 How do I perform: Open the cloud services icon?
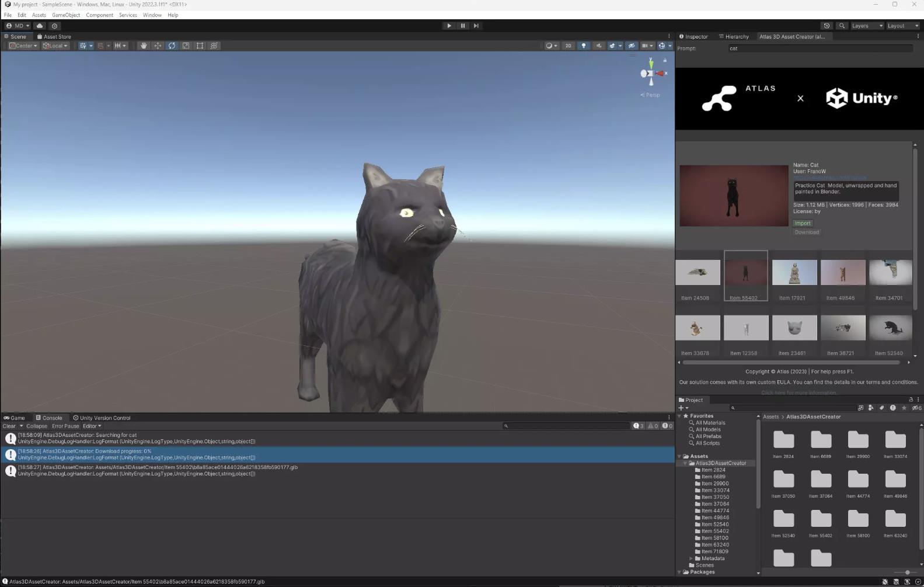40,26
